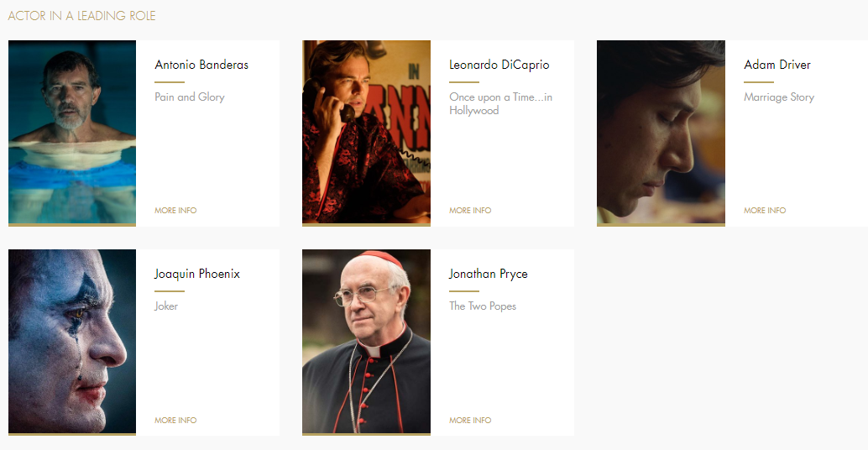The width and height of the screenshot is (868, 450).
Task: Open the photo on Adam Driver's card
Action: [x=661, y=133]
